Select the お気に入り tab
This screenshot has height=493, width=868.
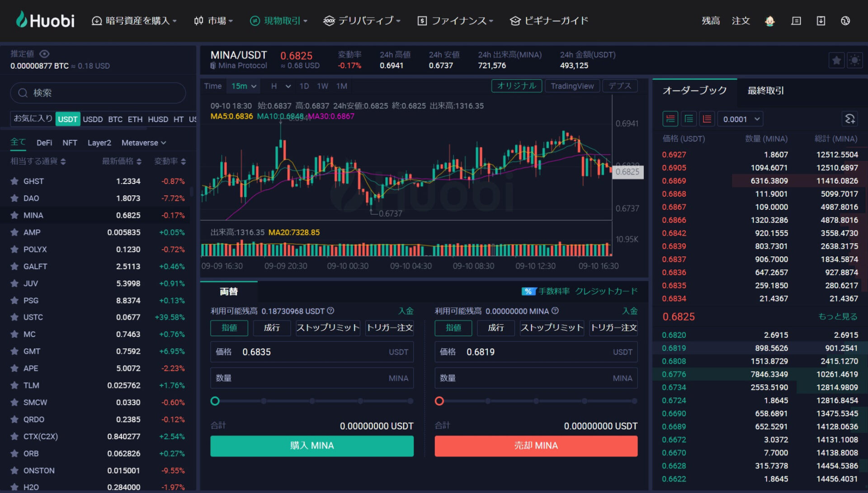click(x=33, y=119)
